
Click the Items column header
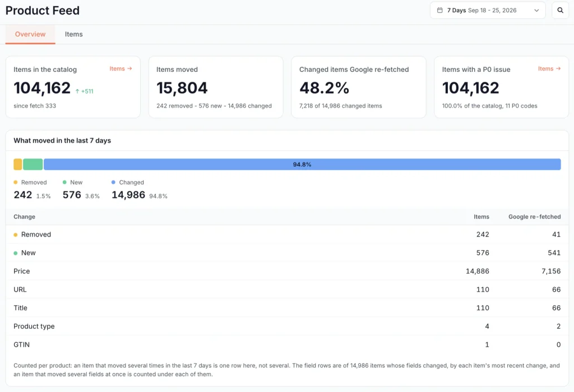[481, 216]
